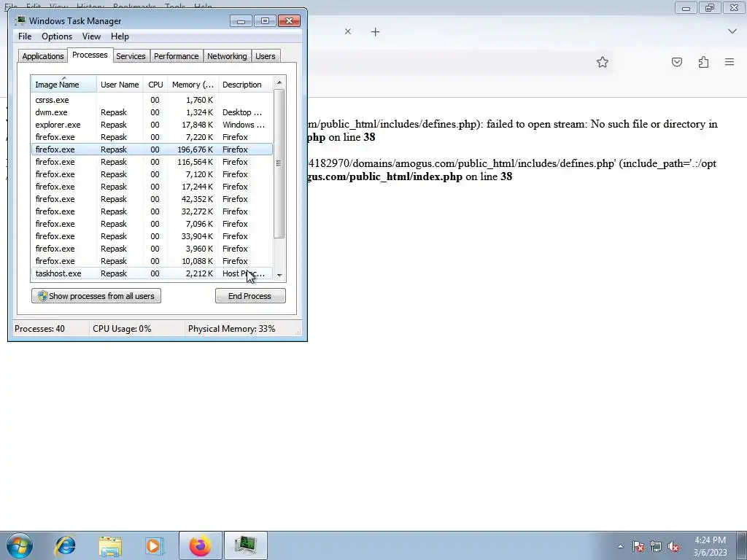Close the current Firefox tab
This screenshot has width=747, height=560.
(348, 31)
